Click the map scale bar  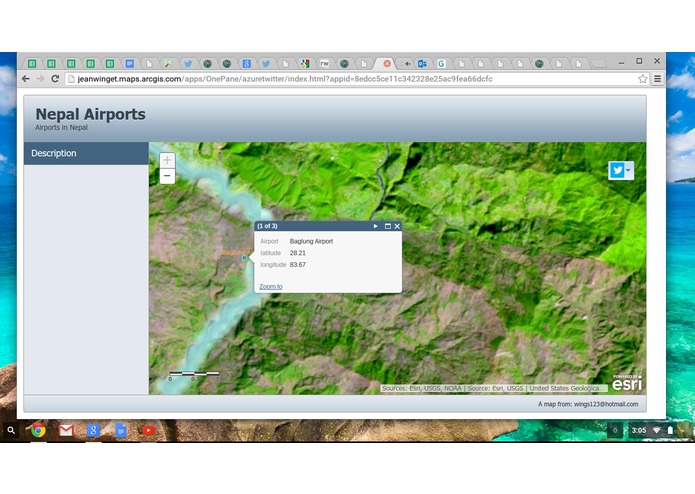tap(194, 376)
